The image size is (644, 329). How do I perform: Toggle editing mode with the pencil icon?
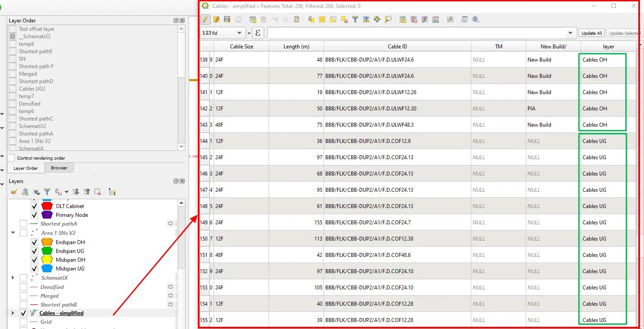tap(205, 19)
